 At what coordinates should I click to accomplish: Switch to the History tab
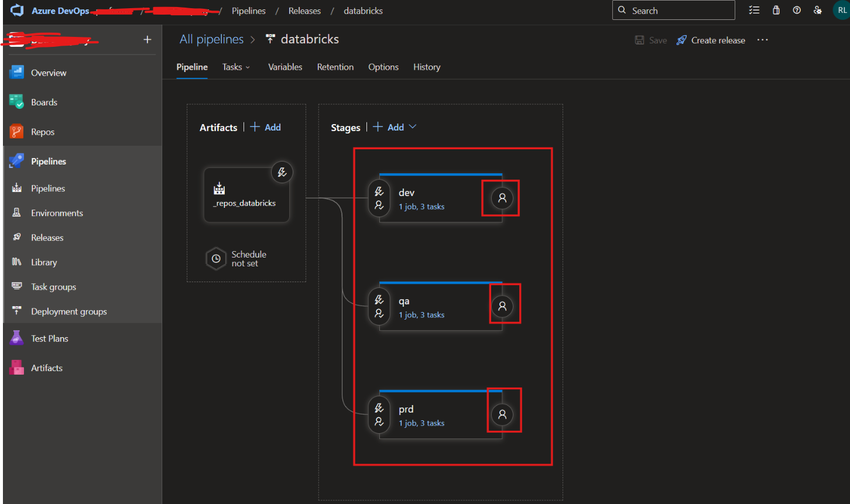click(427, 67)
